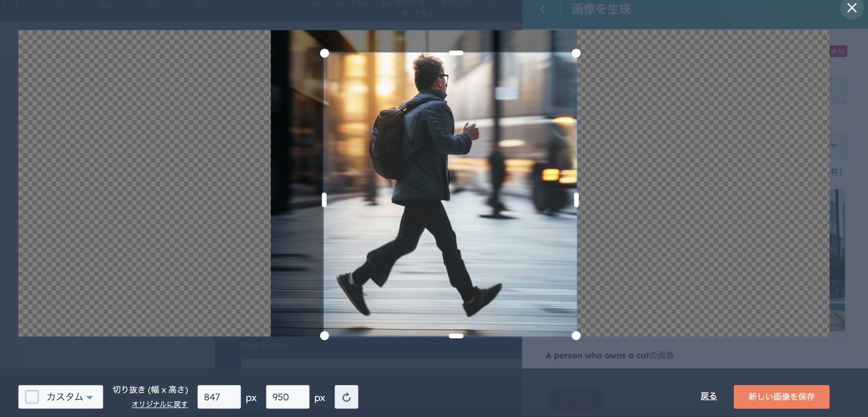Click the left edge crop handle

[x=324, y=200]
